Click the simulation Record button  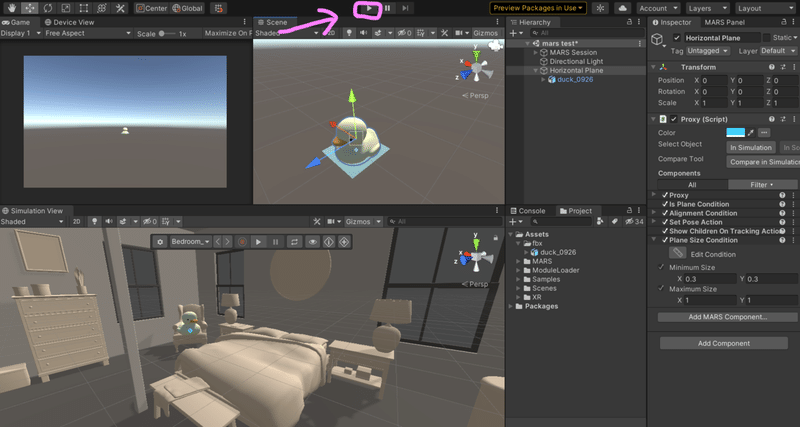point(242,242)
